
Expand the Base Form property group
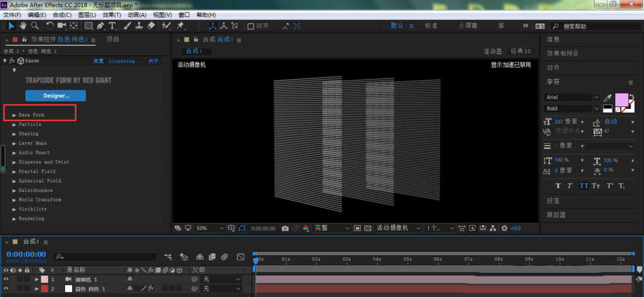pos(14,115)
